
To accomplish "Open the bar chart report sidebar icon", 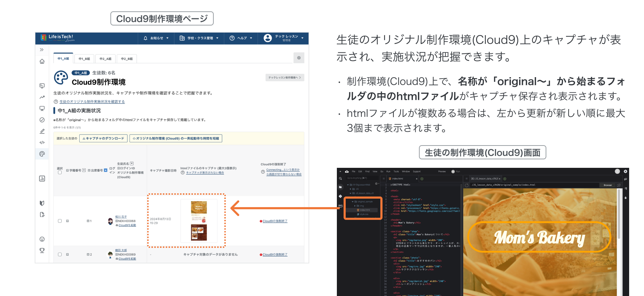I will pyautogui.click(x=42, y=178).
